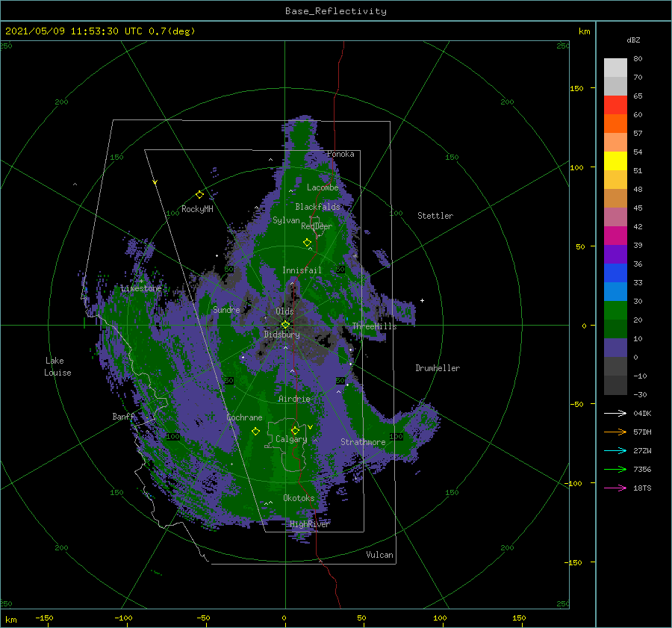Click the Sylvan label
The height and width of the screenshot is (628, 672).
click(x=286, y=220)
